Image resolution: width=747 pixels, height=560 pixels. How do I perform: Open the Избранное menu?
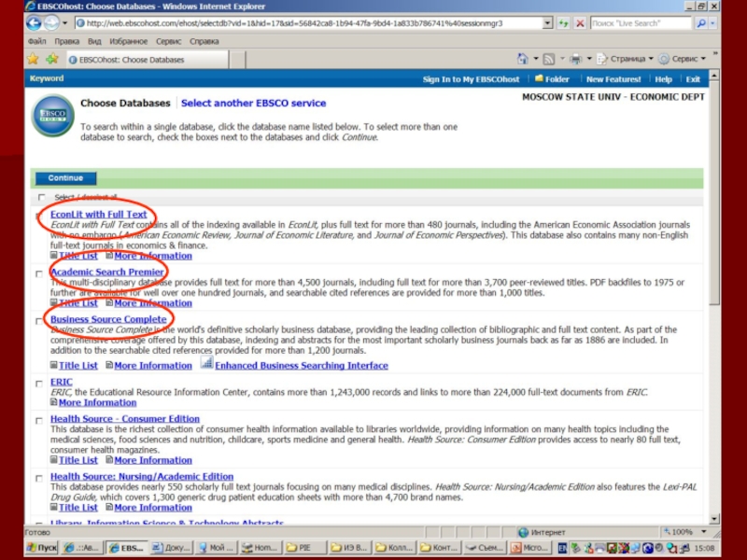[128, 42]
